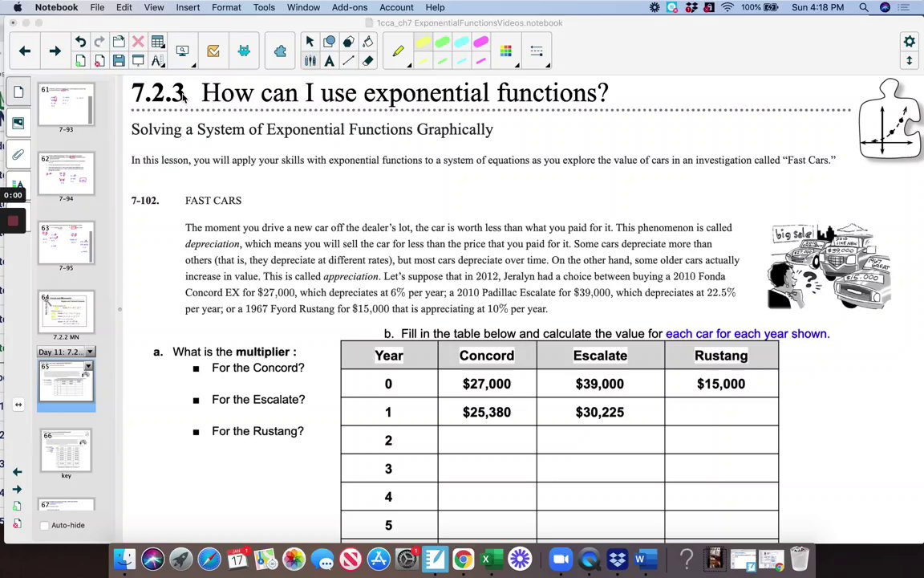Open the Account menu

[x=396, y=8]
